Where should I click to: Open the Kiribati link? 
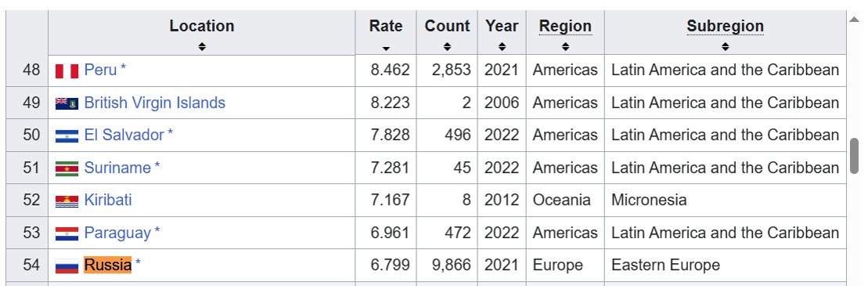coord(108,200)
